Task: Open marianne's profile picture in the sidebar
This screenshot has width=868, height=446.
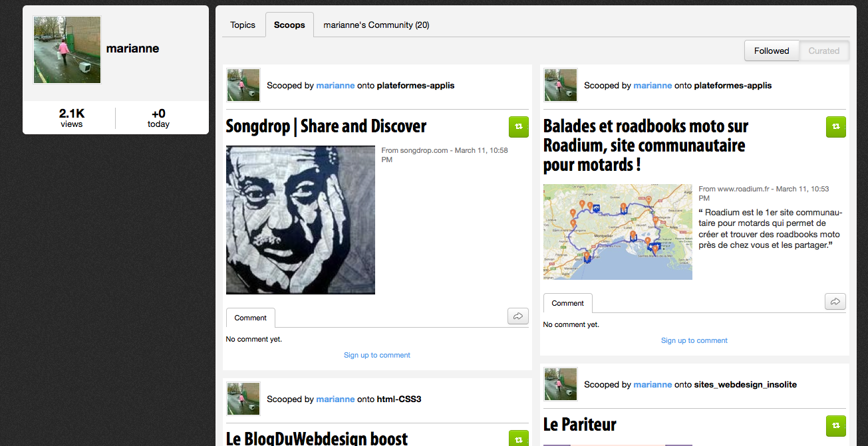Action: 67,50
